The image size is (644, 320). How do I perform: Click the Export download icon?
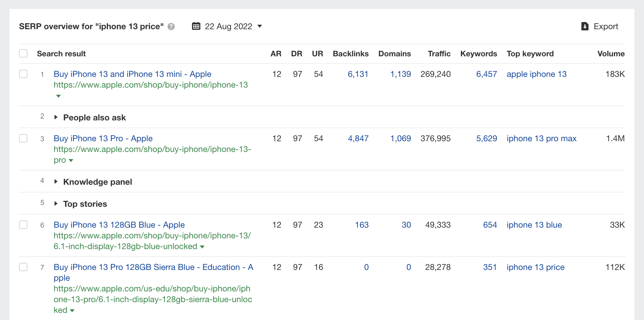[x=585, y=27]
